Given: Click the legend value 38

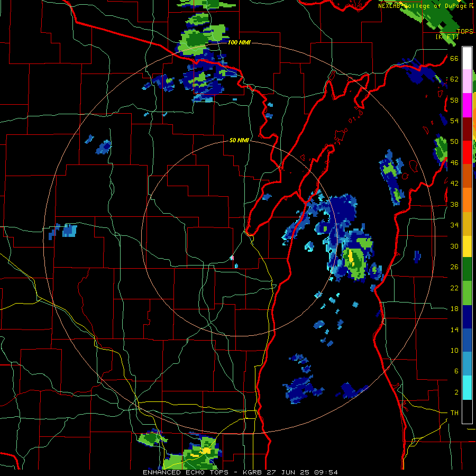Looking at the screenshot, I should (x=454, y=204).
